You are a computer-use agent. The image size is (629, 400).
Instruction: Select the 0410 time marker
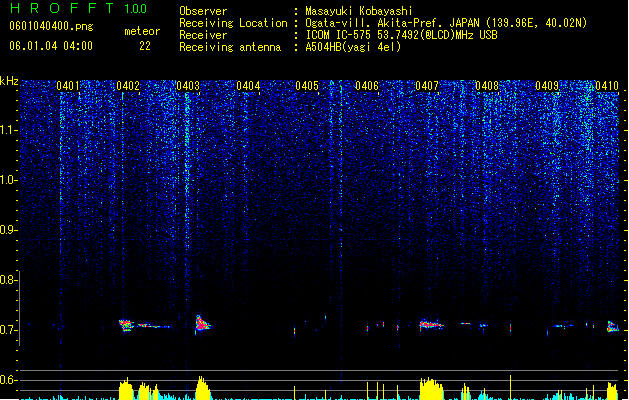607,86
